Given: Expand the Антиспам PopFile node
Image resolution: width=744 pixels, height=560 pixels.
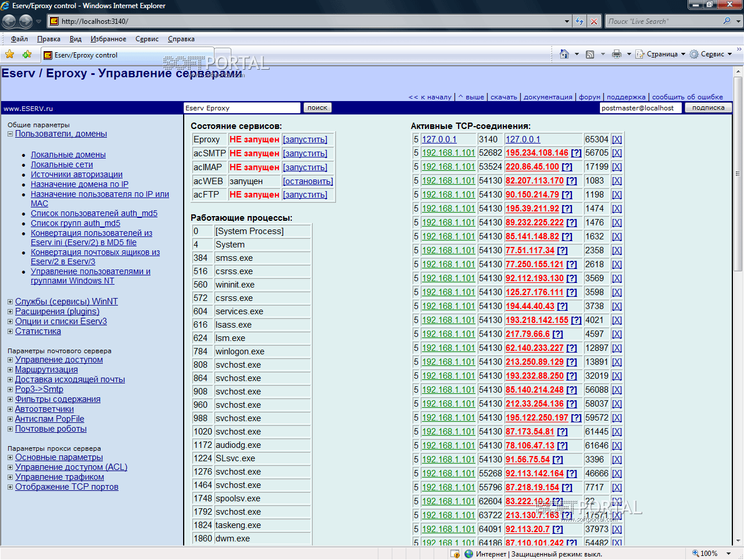Looking at the screenshot, I should [10, 419].
